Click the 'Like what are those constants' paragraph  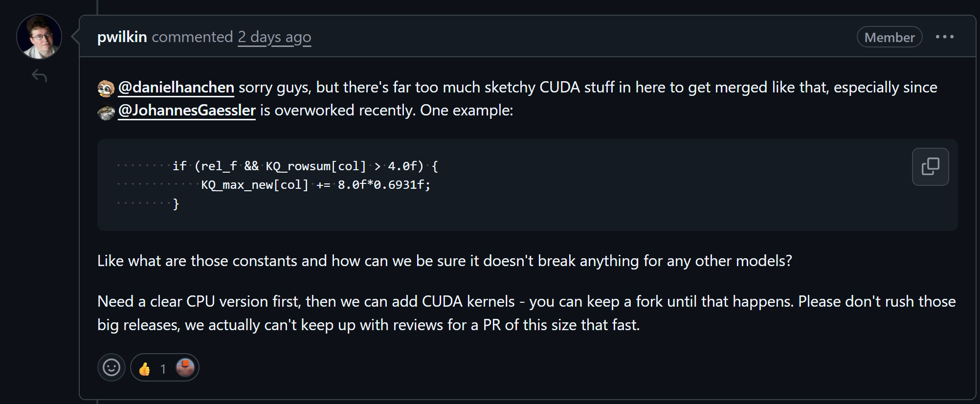point(445,261)
